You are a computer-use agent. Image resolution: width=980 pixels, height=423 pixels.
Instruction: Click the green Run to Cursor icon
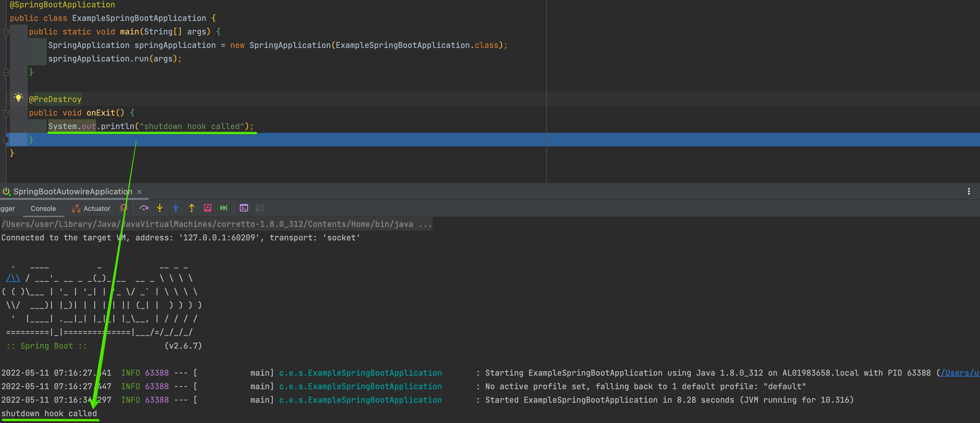[223, 208]
